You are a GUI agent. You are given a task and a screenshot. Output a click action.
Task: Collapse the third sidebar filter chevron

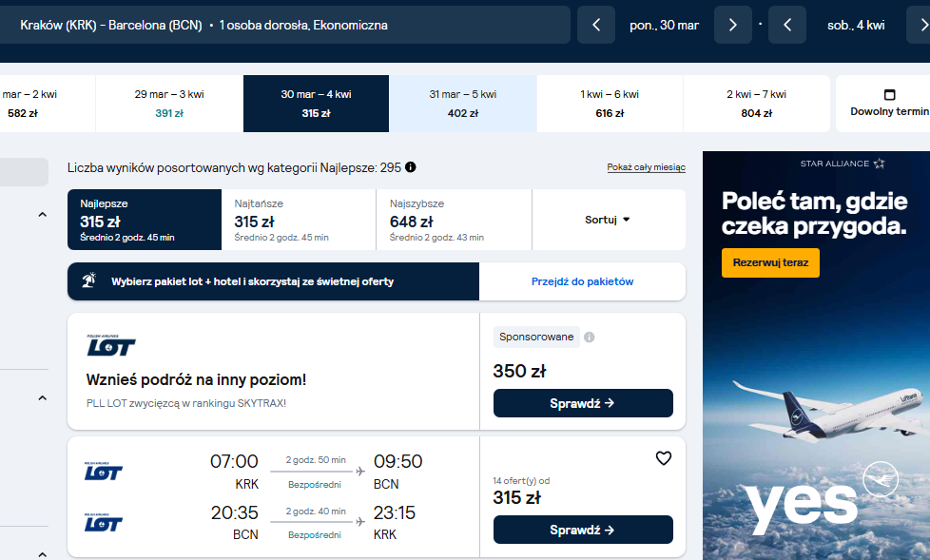(42, 554)
